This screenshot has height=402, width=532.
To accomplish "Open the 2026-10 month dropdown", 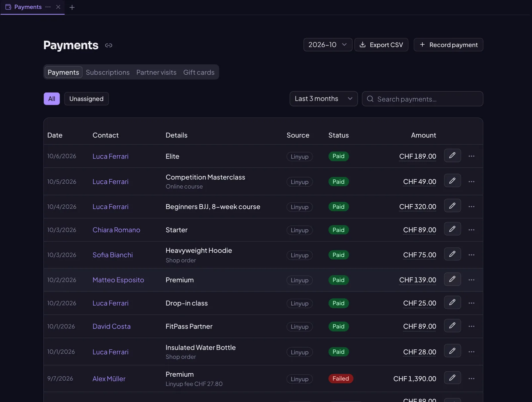I will click(328, 45).
